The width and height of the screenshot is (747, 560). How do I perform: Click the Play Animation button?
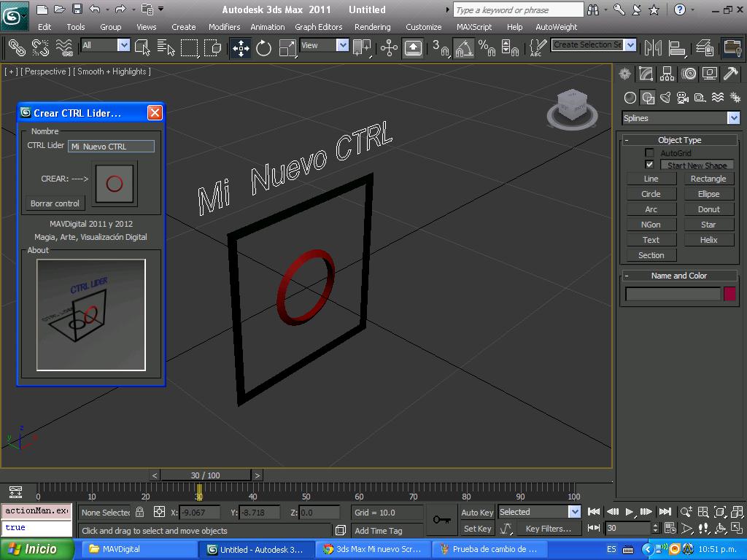630,512
